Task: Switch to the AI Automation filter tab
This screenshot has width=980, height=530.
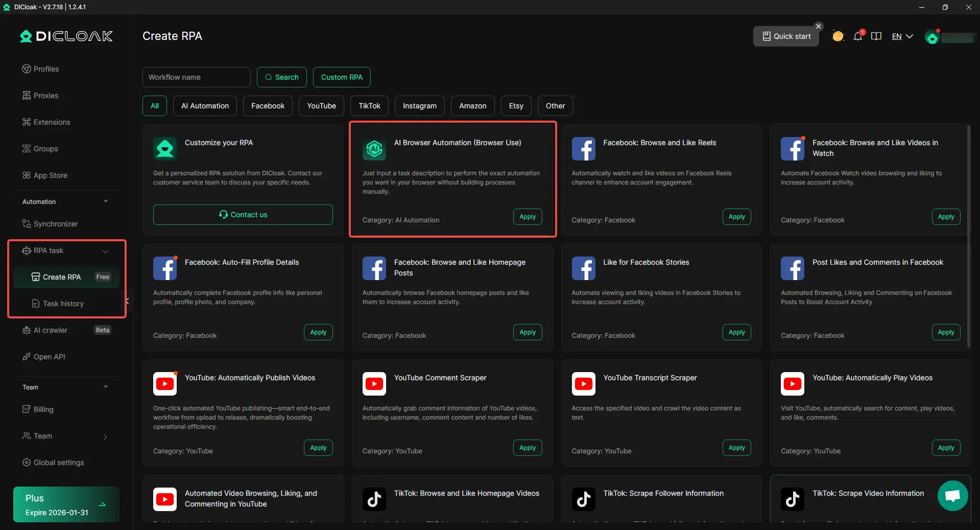Action: (205, 106)
